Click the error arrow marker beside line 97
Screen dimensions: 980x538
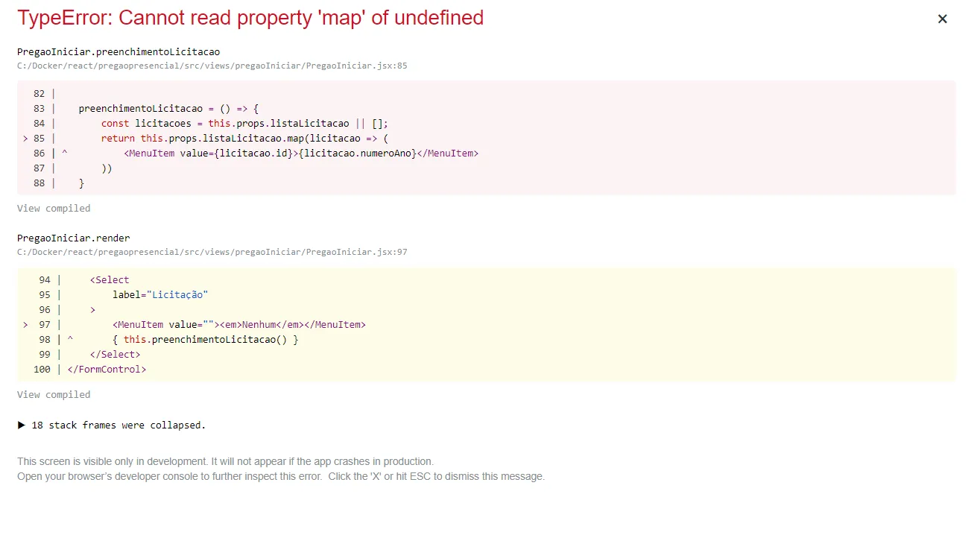26,325
